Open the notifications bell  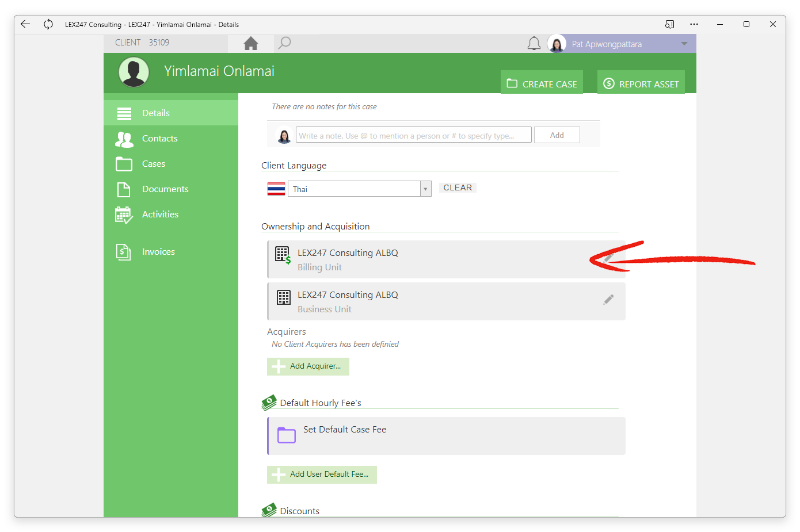[x=534, y=44]
